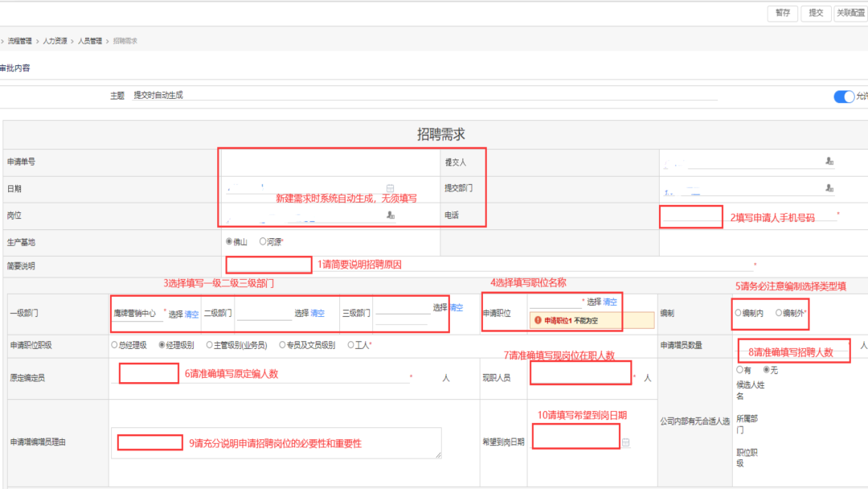This screenshot has height=489, width=868.
Task: Click the 招聘需求 form title
Action: (x=440, y=134)
